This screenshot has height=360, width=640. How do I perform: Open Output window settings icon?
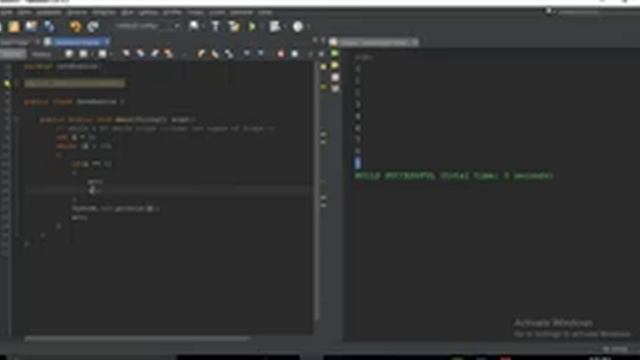[335, 89]
